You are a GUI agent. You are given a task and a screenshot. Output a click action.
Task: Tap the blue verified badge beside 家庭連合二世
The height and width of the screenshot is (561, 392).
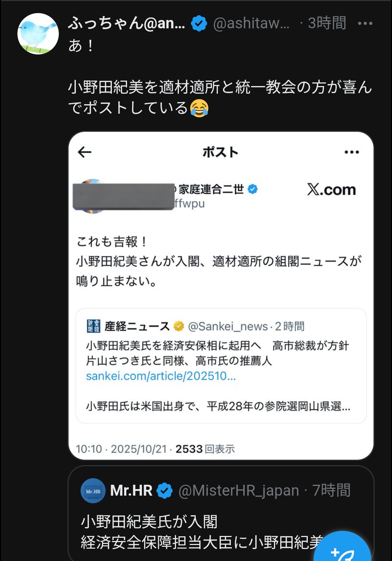[x=253, y=189]
